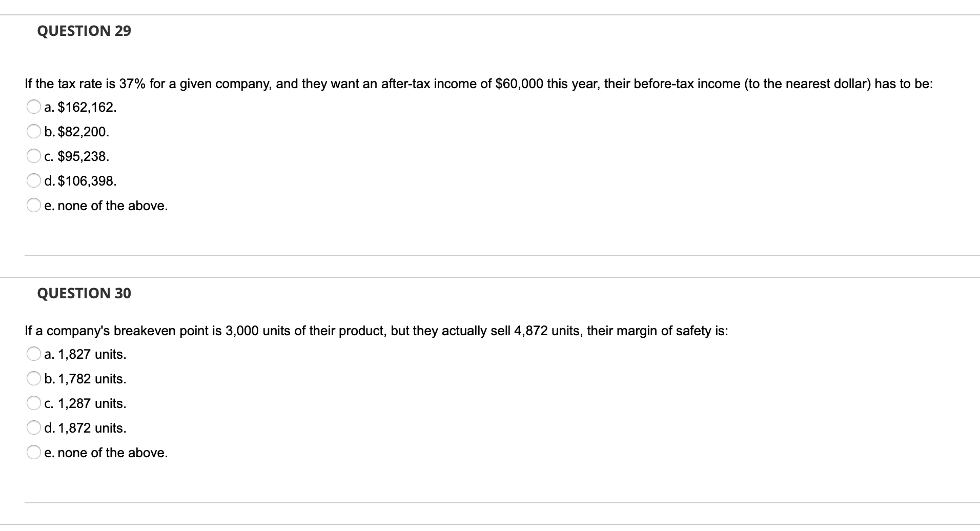The height and width of the screenshot is (531, 980).
Task: Choose 'none of the above' for Question 30
Action: click(x=33, y=452)
